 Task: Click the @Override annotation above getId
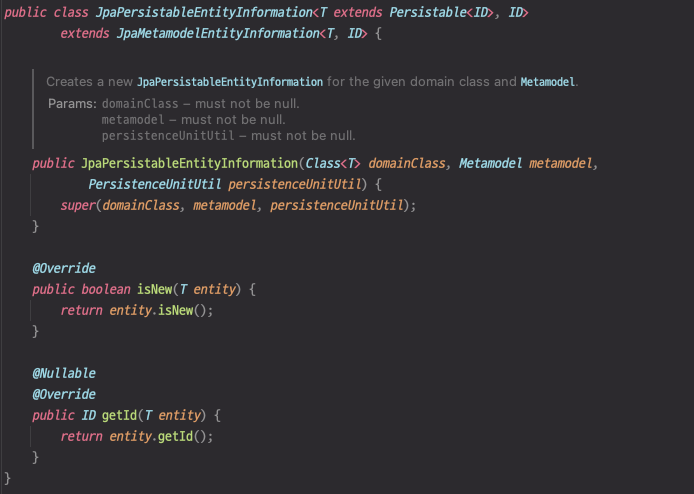tap(64, 394)
